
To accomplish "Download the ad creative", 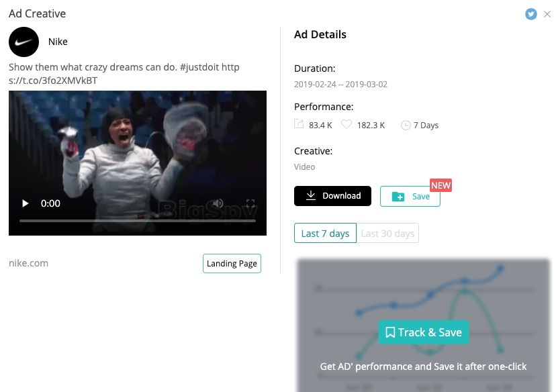I will coord(332,196).
